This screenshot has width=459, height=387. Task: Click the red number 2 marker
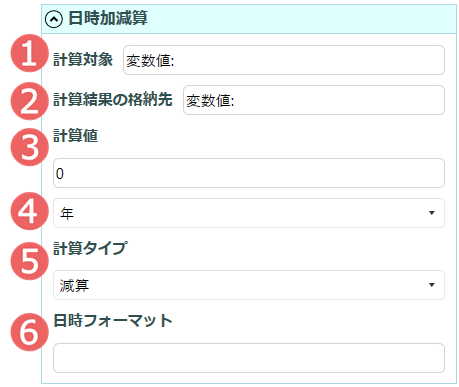30,101
